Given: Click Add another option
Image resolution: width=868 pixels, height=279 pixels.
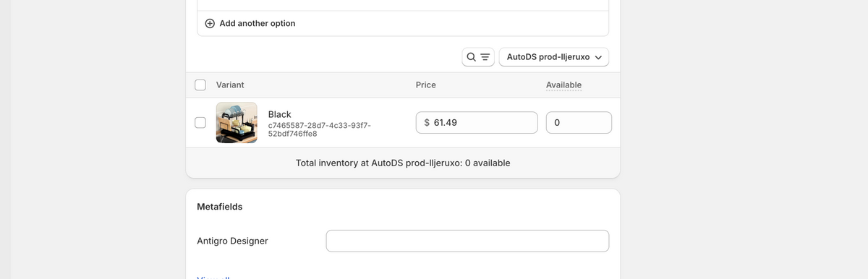Looking at the screenshot, I should point(250,23).
